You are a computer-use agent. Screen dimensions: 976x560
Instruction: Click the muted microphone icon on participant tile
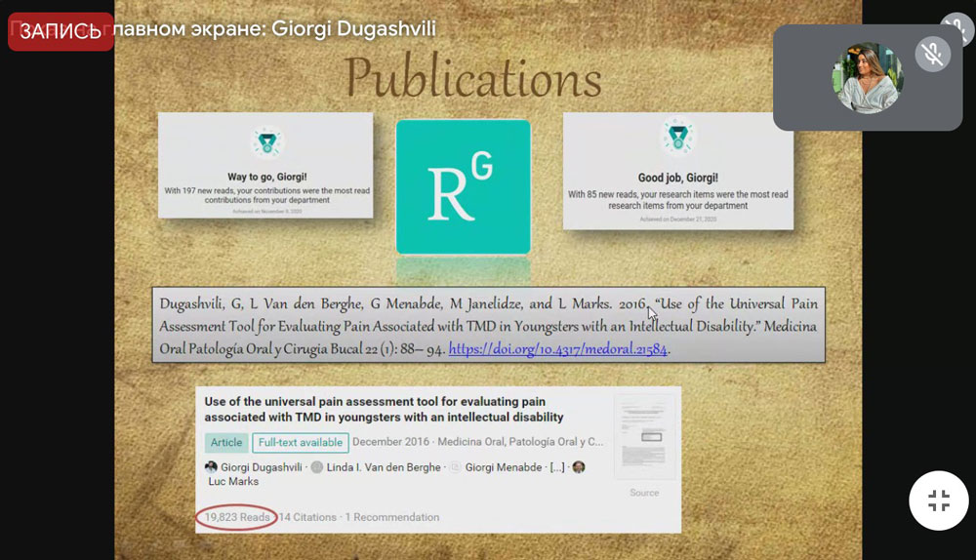click(933, 54)
